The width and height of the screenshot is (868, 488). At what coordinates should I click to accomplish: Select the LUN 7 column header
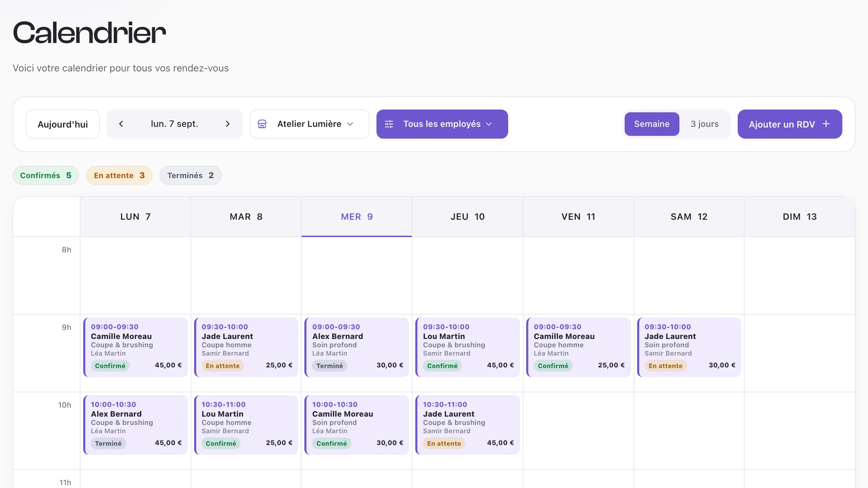coord(136,217)
